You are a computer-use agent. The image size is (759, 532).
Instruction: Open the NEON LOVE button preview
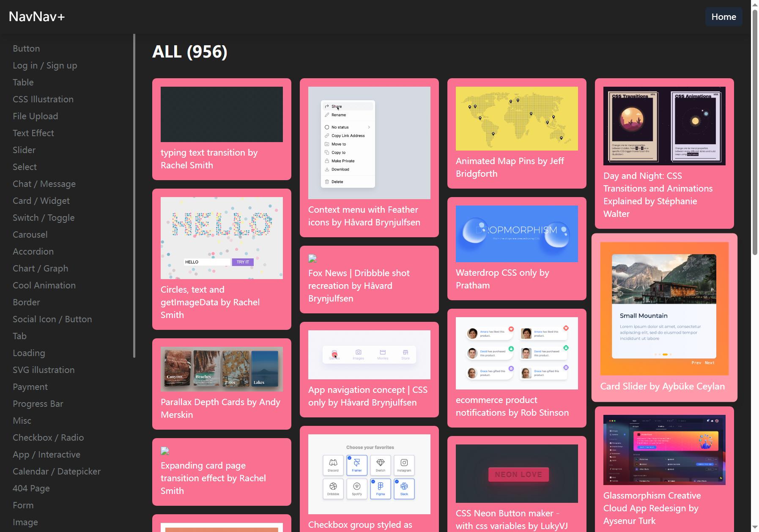517,474
